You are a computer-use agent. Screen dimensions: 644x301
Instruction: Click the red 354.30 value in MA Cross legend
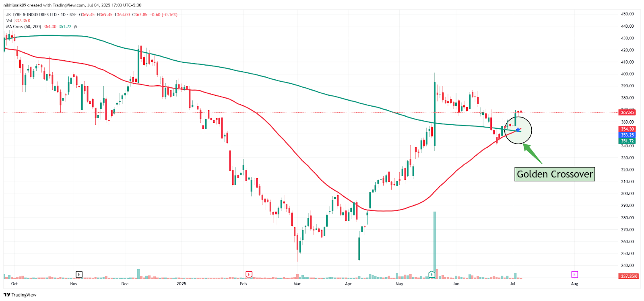point(50,27)
